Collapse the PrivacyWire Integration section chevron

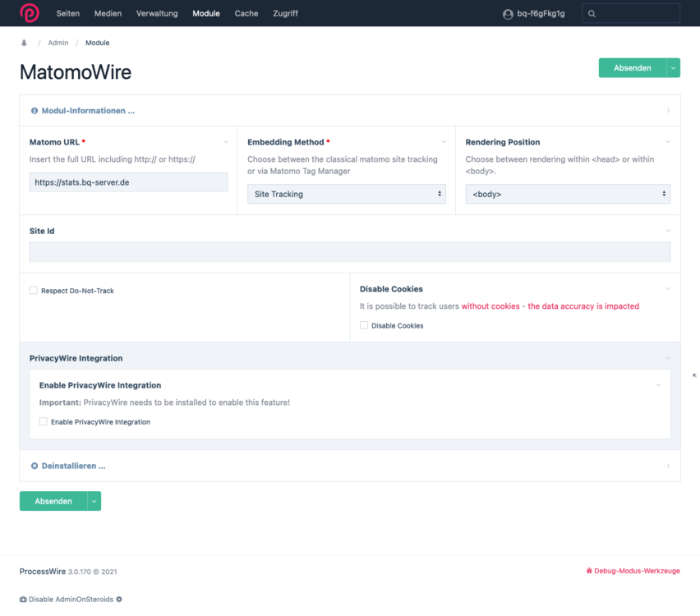pos(668,358)
